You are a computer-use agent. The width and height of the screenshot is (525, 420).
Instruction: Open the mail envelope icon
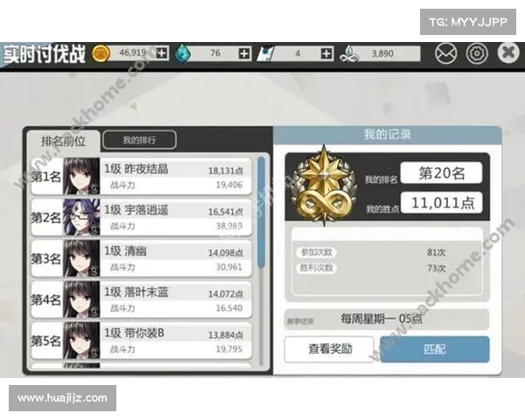[x=445, y=53]
